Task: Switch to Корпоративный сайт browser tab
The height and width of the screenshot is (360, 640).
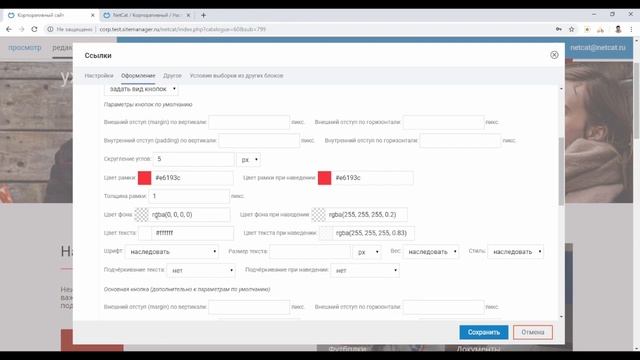Action: point(51,16)
